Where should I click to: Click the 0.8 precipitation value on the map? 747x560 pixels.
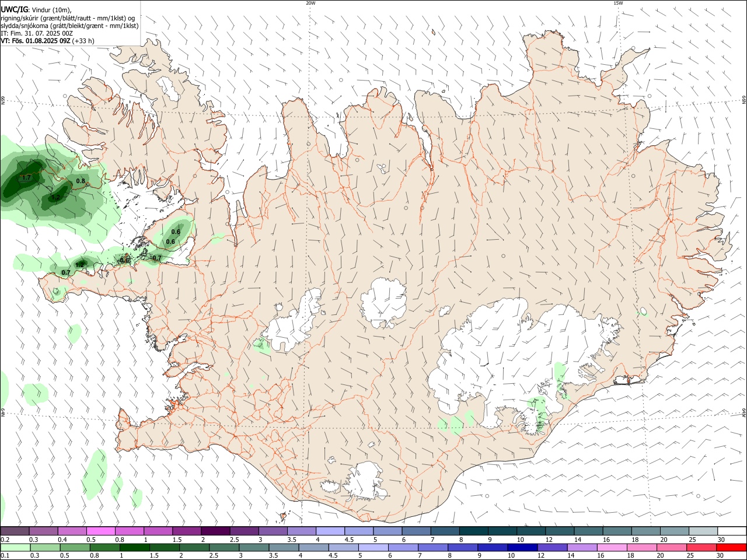[81, 181]
